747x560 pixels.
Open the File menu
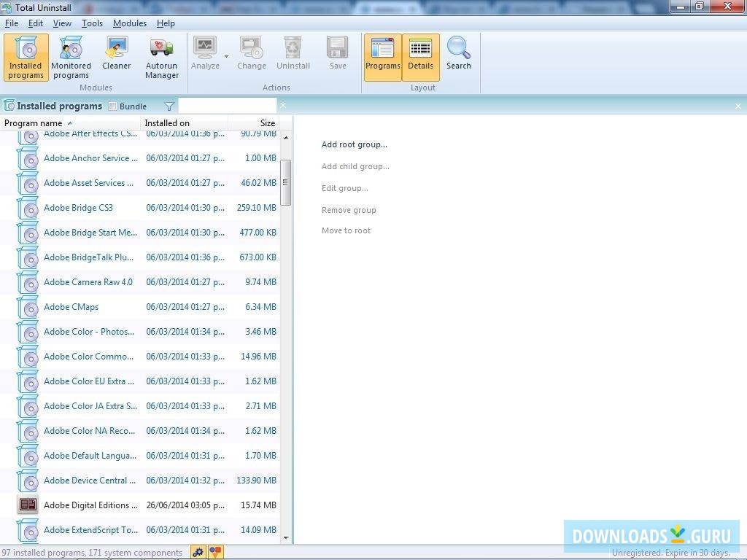tap(12, 23)
